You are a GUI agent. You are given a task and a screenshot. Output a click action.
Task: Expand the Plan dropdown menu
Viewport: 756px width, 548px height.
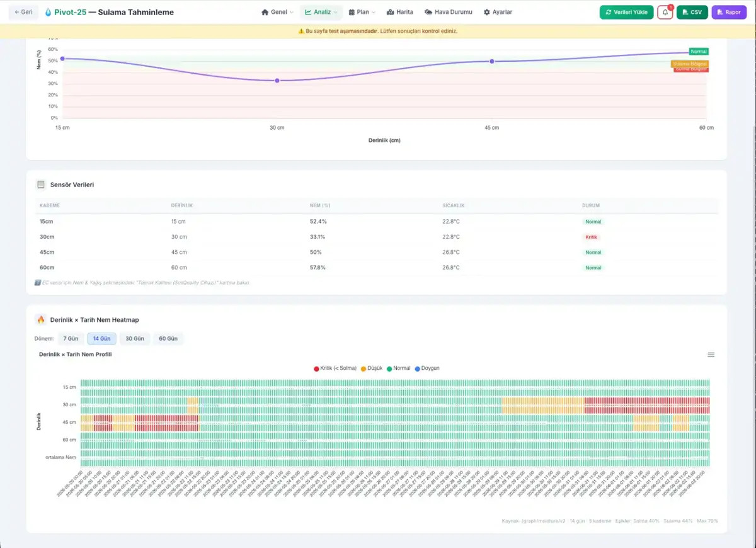click(362, 12)
